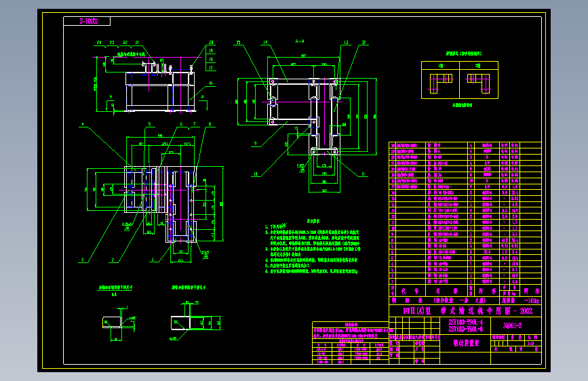Click part balloon number 15
This screenshot has width=588, height=381.
point(239,43)
